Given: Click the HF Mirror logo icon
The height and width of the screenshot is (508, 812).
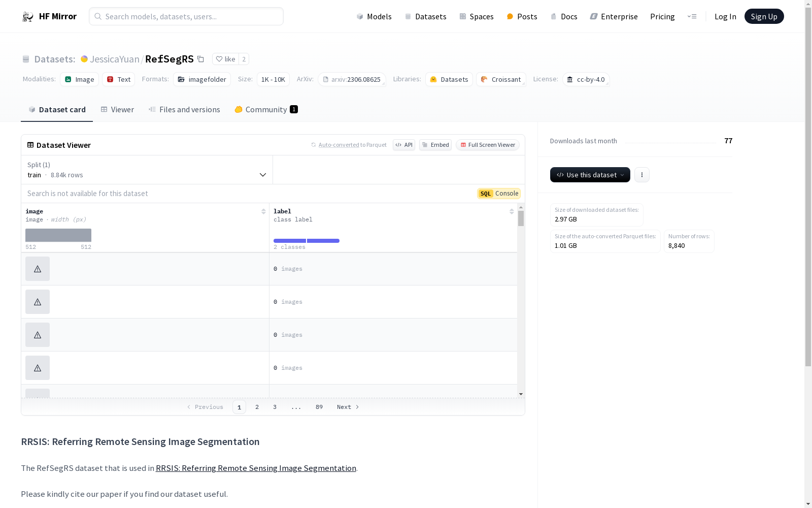Looking at the screenshot, I should pyautogui.click(x=27, y=17).
